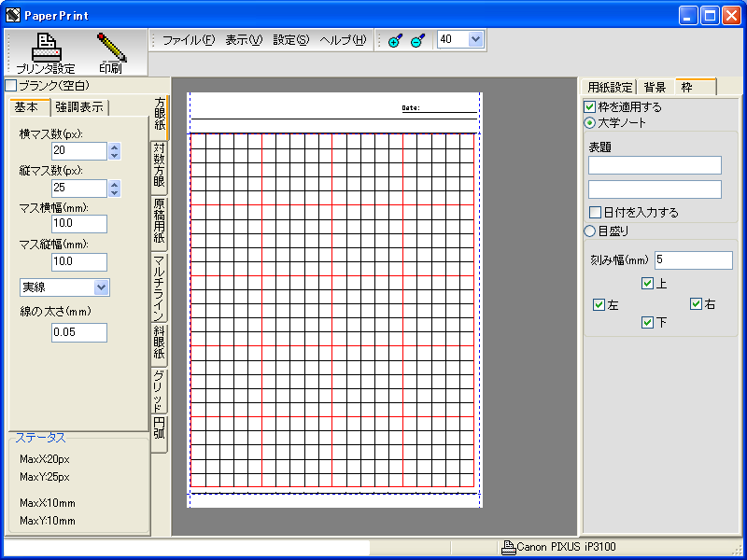
Task: Uncheck 枠を適用する checkbox
Action: coord(589,107)
